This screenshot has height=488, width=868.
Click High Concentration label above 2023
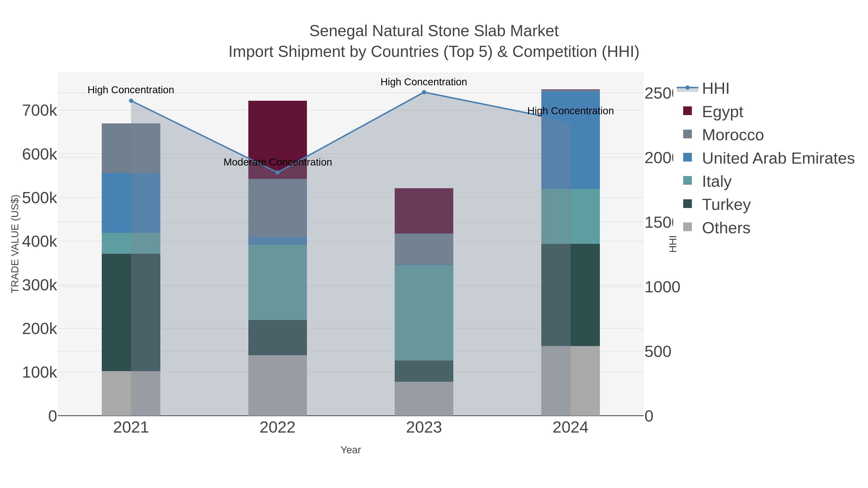[424, 82]
